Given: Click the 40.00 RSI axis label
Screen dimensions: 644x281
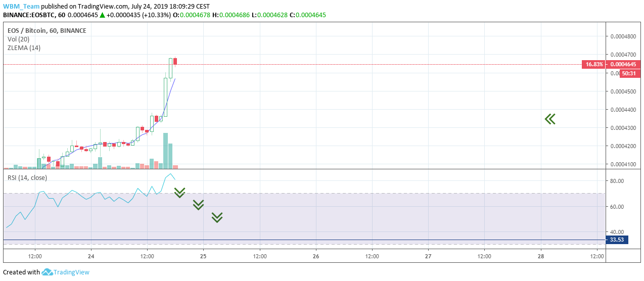Looking at the screenshot, I should tap(617, 232).
